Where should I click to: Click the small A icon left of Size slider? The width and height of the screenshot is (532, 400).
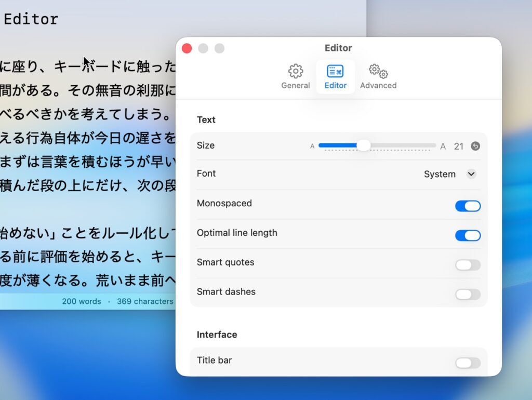coord(312,146)
